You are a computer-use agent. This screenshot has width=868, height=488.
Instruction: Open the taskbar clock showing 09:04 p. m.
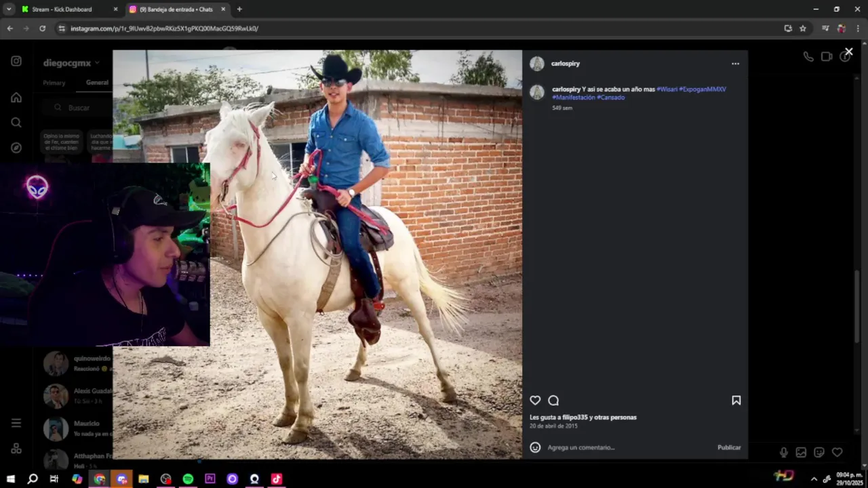849,479
